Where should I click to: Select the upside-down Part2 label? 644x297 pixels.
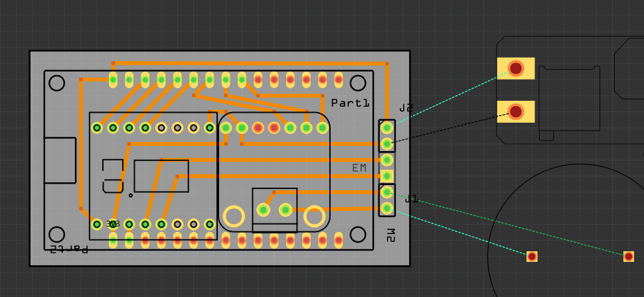(x=68, y=249)
